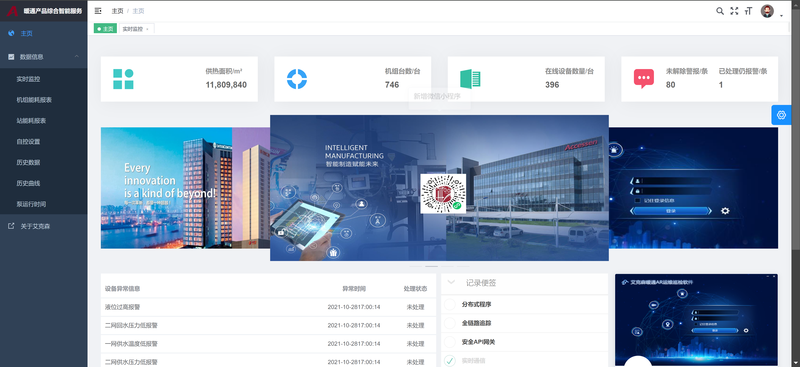Tick the 安全API网关 note circle
Screen dimensions: 800x367
coord(449,342)
